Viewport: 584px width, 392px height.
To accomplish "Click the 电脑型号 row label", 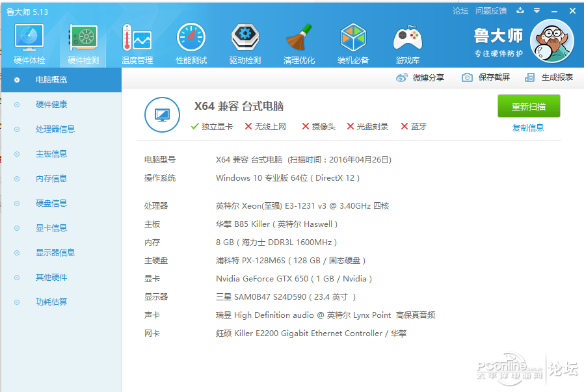I will coord(160,160).
